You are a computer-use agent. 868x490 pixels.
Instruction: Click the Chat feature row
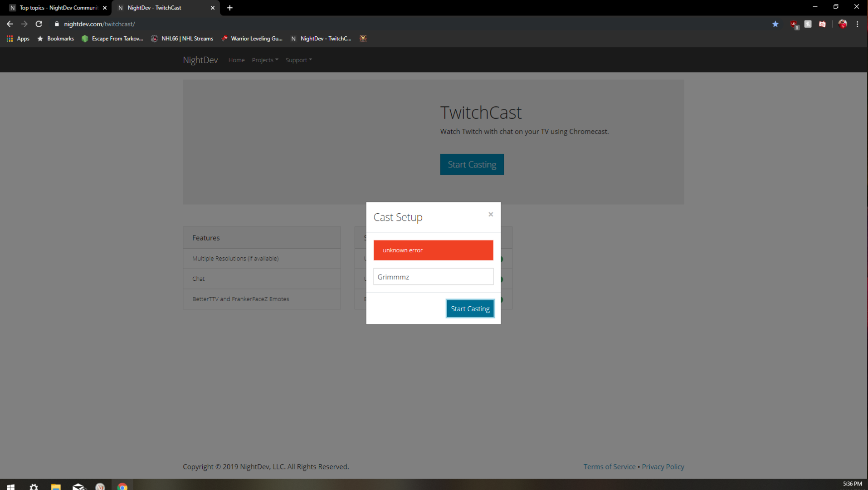(x=262, y=279)
